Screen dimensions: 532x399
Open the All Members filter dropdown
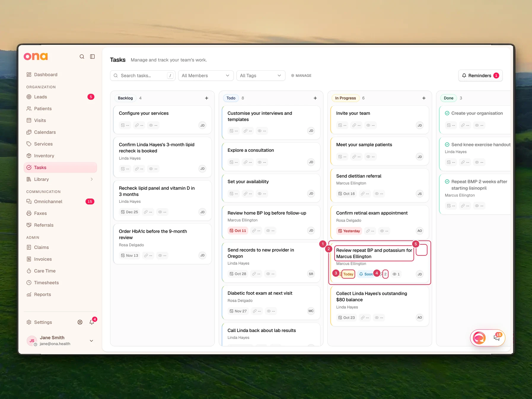click(x=206, y=76)
